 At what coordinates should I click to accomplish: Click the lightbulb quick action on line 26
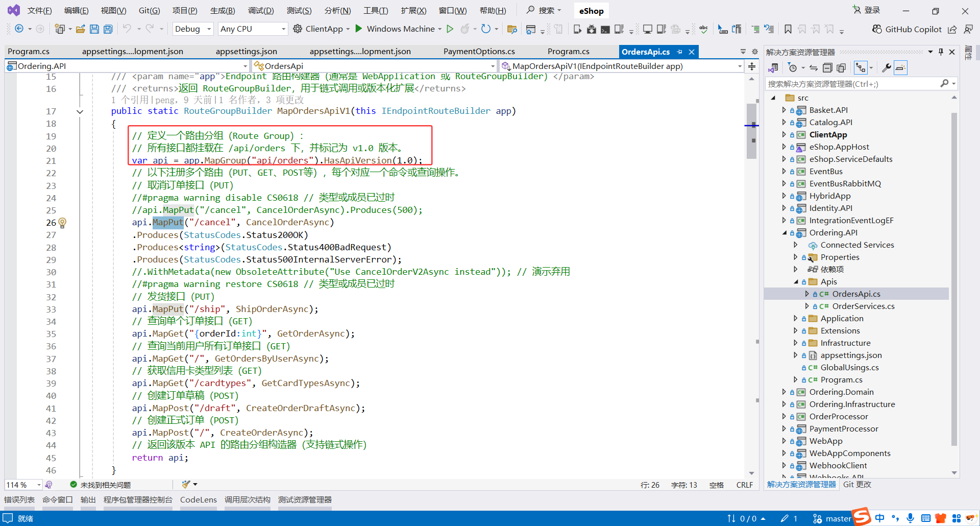[x=62, y=223]
